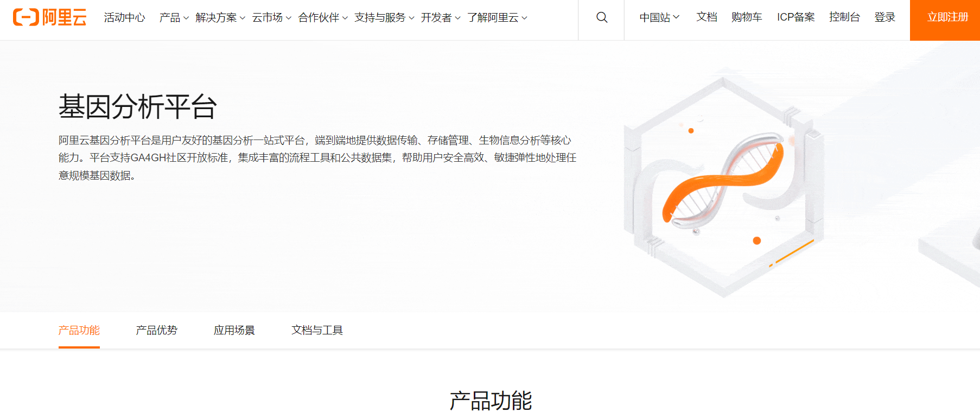Open the 文档 link in header

707,17
